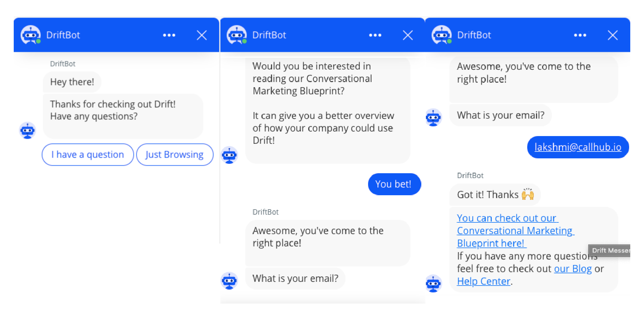Image resolution: width=644 pixels, height=319 pixels.
Task: Open the 'our Blog' link
Action: (x=573, y=269)
